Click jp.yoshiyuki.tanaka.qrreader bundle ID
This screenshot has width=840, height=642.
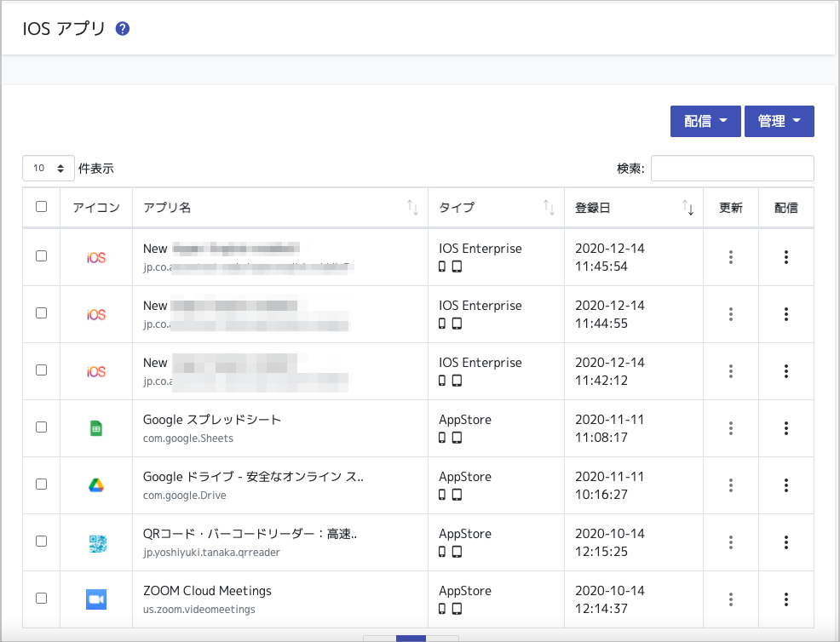pos(211,553)
